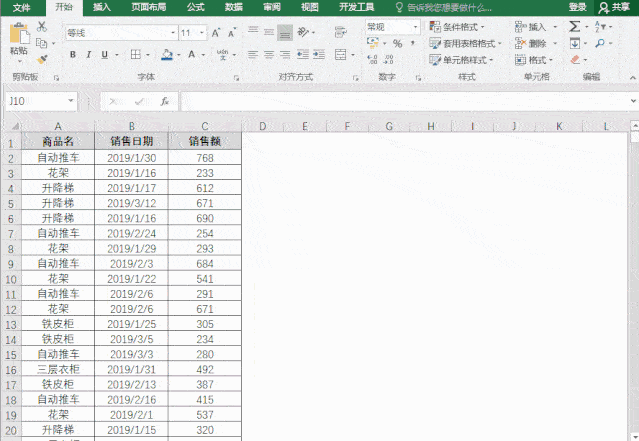Open 单元格样式 cell styles dropdown
The width and height of the screenshot is (639, 441).
461,60
